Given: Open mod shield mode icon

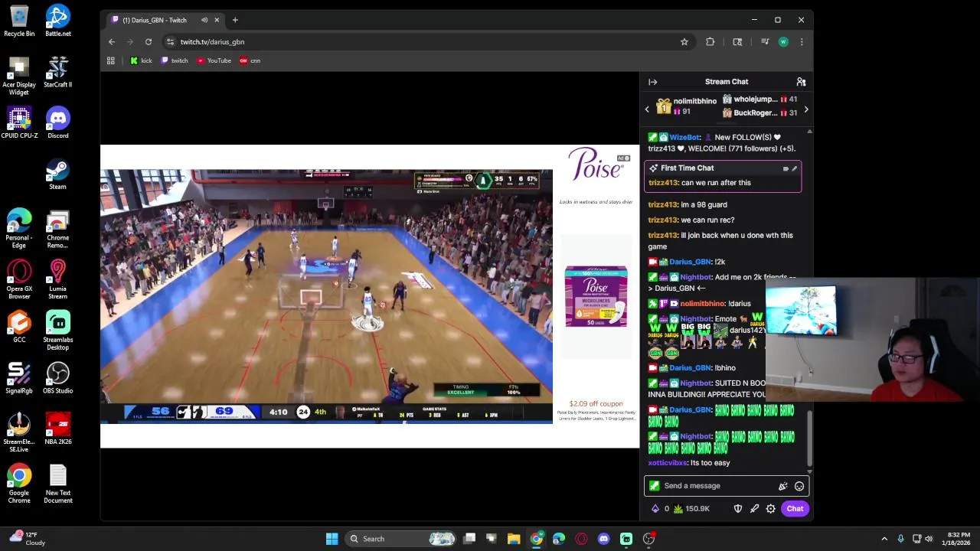Looking at the screenshot, I should [x=738, y=509].
